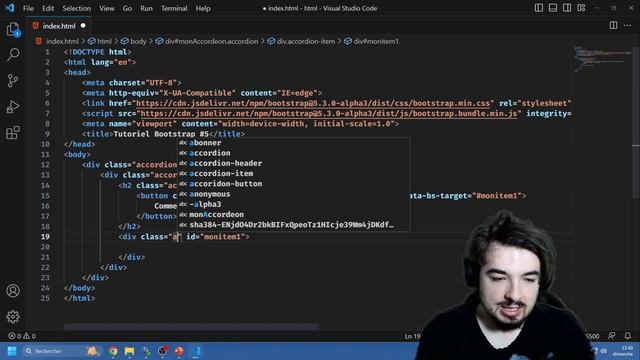Viewport: 640px width, 360px height.
Task: Choose 'abonner' autocomplete suggestion
Action: coord(293,143)
